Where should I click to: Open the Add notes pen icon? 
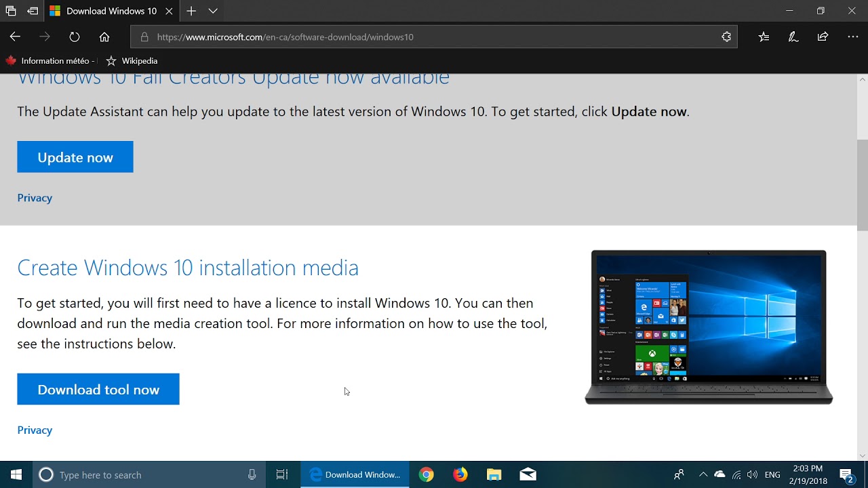[793, 37]
